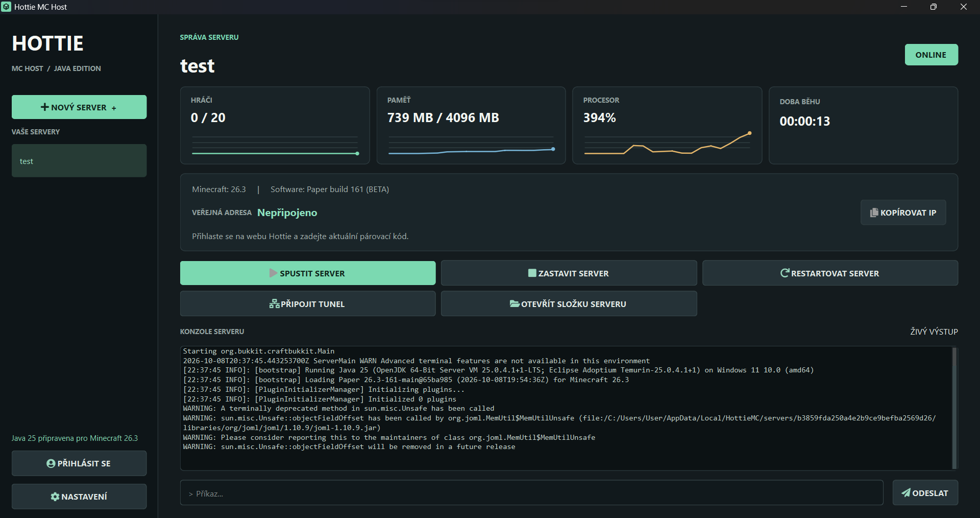Click the stop square icon on Zastavit Server
The width and height of the screenshot is (980, 518).
click(532, 273)
